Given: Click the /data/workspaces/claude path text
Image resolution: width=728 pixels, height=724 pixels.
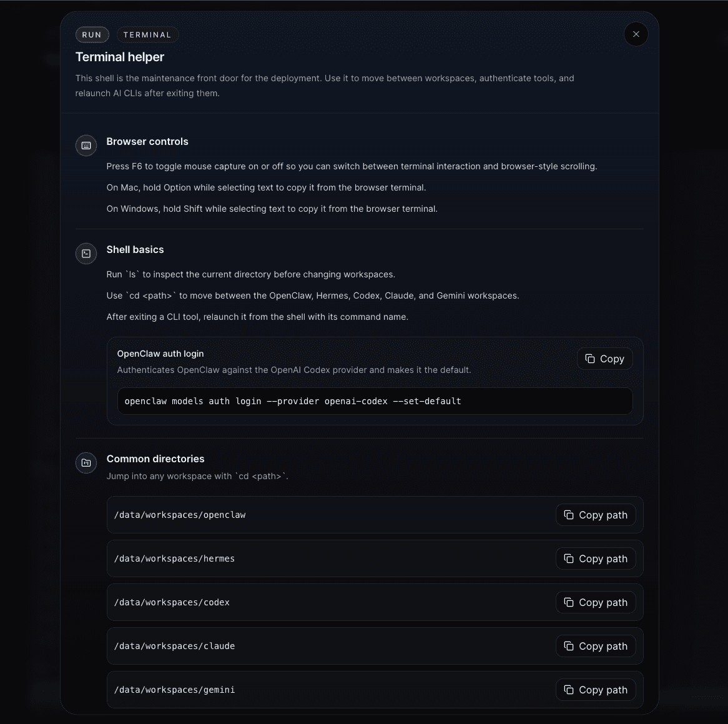Looking at the screenshot, I should 174,645.
